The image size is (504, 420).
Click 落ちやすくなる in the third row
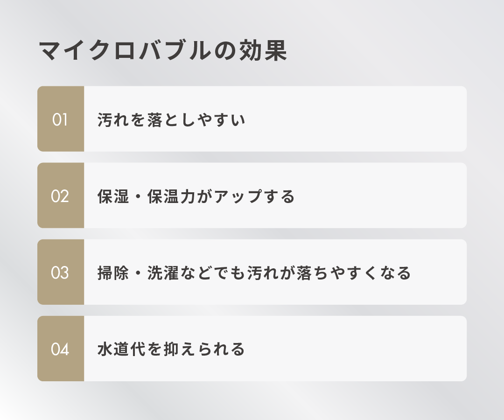coord(353,273)
